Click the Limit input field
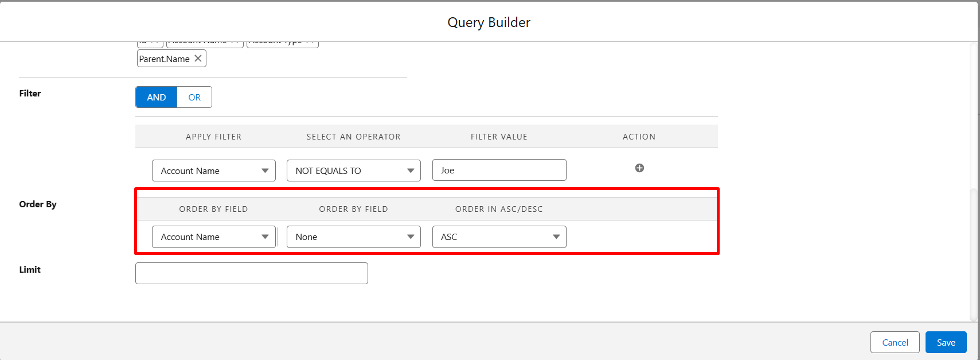 click(x=251, y=273)
